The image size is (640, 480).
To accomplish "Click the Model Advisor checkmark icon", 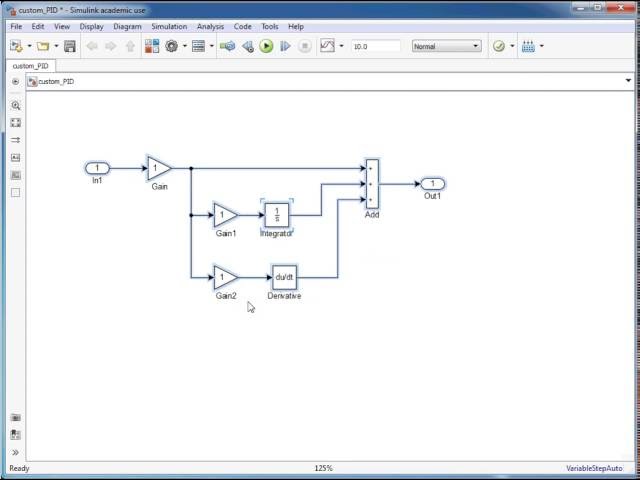I will pos(499,46).
